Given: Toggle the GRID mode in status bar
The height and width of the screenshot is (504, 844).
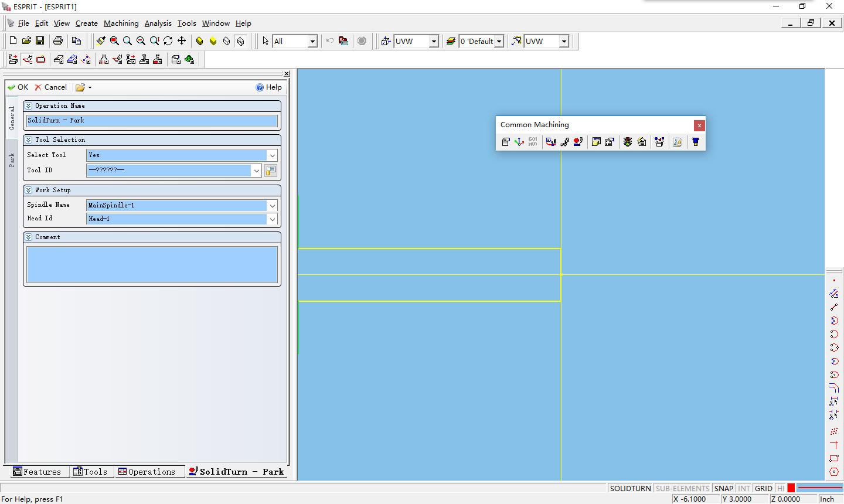Looking at the screenshot, I should tap(763, 488).
